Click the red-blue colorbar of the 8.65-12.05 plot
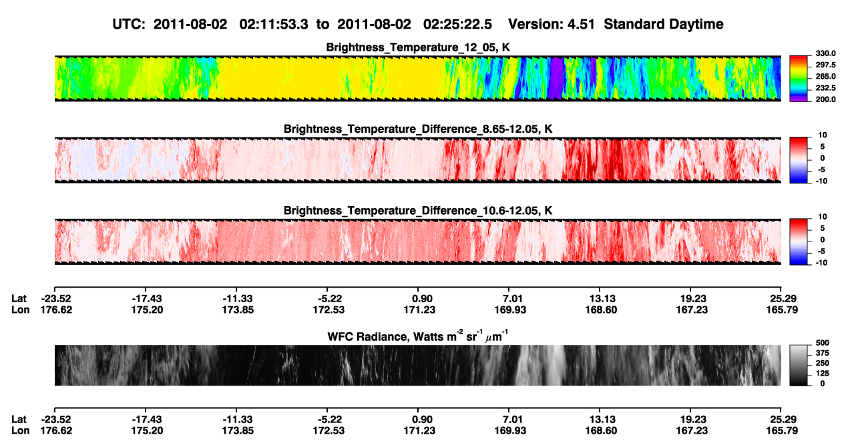The width and height of the screenshot is (868, 445). coord(799,159)
